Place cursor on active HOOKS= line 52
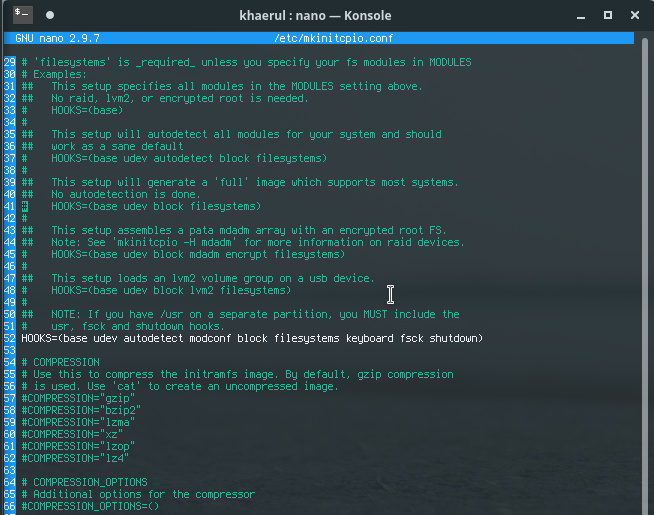Image resolution: width=654 pixels, height=515 pixels. pyautogui.click(x=252, y=338)
